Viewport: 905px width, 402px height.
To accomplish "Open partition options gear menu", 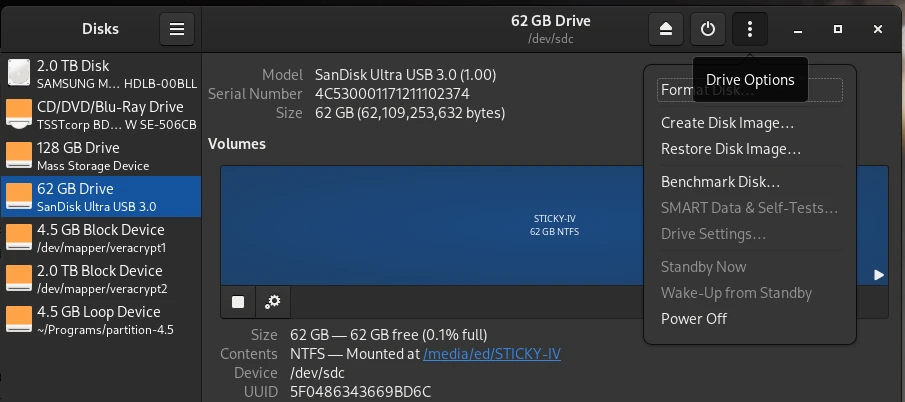I will coord(271,301).
